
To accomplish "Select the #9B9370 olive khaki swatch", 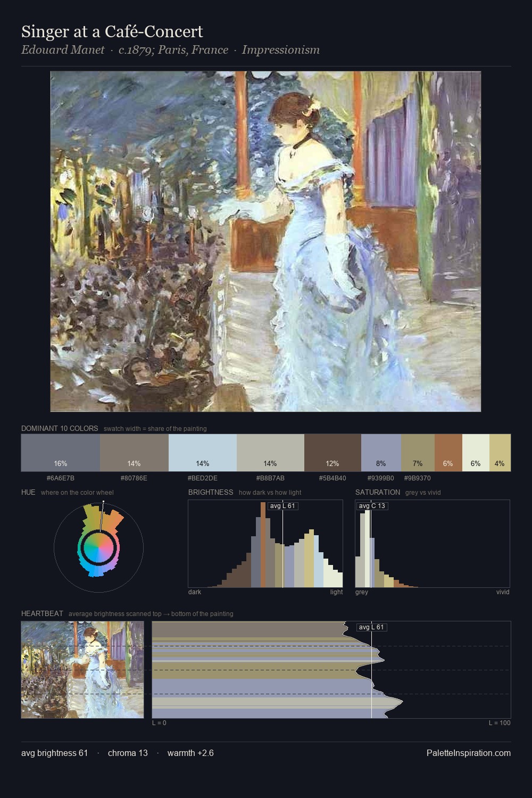I will point(418,453).
